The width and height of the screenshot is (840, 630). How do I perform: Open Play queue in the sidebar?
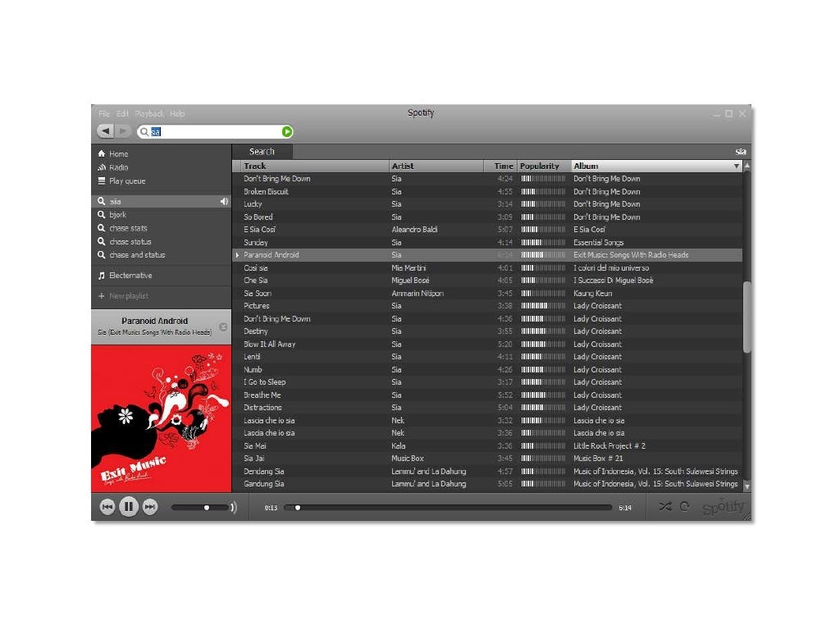(127, 181)
